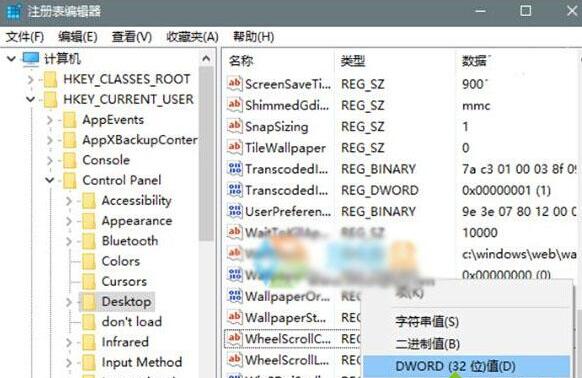Click the WheelScrollL... string value icon
This screenshot has width=582, height=378.
[x=235, y=360]
